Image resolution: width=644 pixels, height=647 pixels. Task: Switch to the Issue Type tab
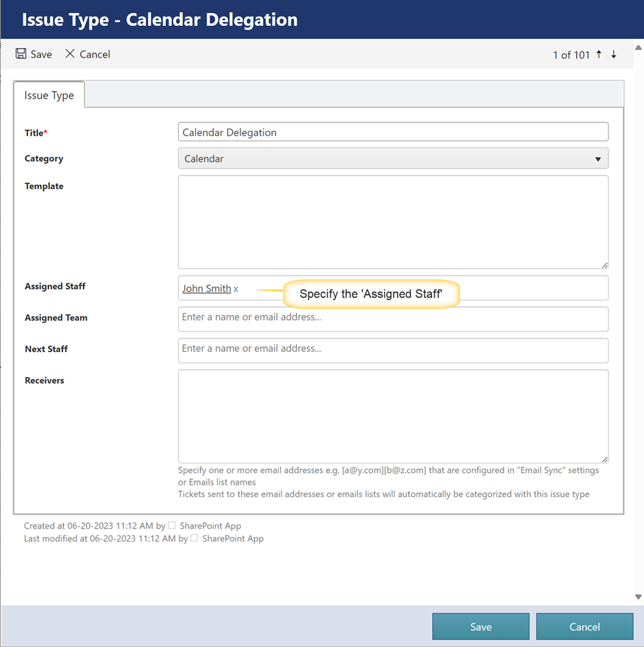pos(49,95)
